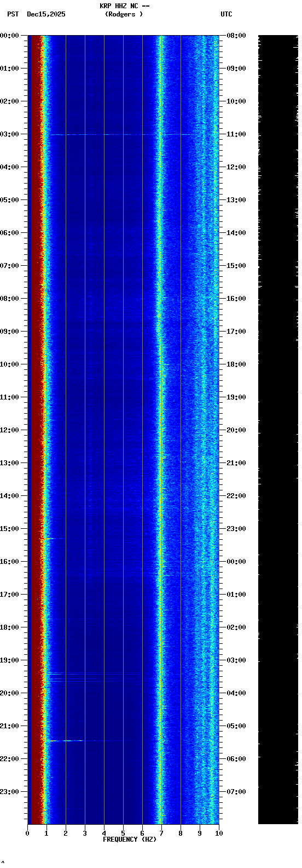
Task: Click the 00:00 PST time label
Action: point(10,36)
